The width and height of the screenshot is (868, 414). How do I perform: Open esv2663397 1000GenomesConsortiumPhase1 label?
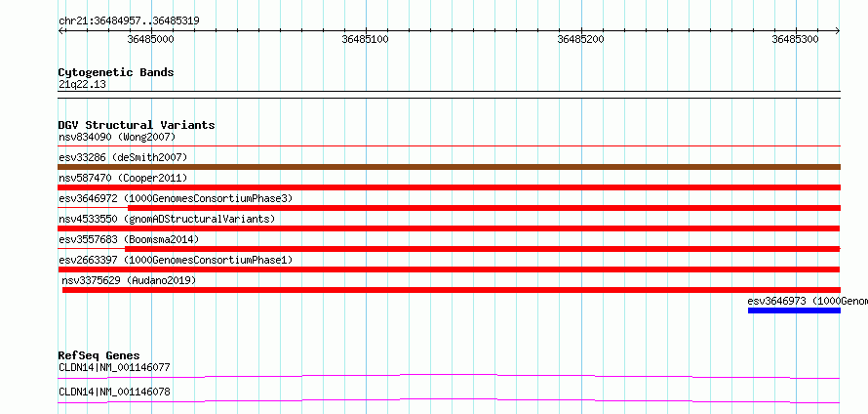(176, 260)
